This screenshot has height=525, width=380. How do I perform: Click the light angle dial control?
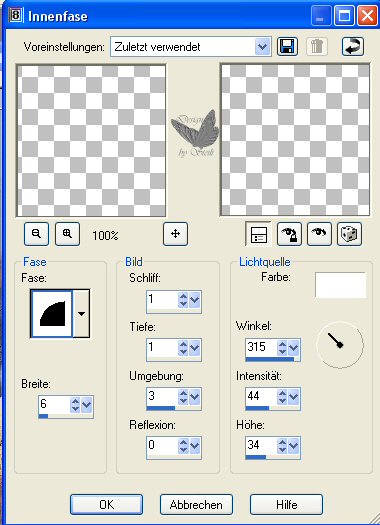click(x=340, y=345)
